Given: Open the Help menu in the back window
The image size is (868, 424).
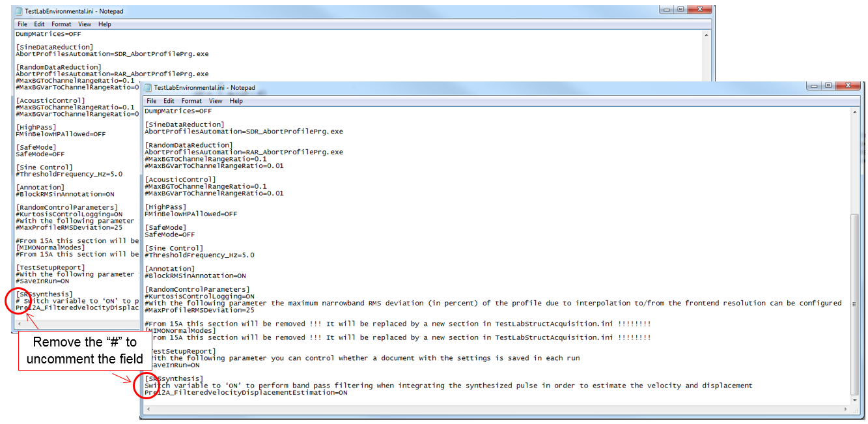Looking at the screenshot, I should pos(104,24).
